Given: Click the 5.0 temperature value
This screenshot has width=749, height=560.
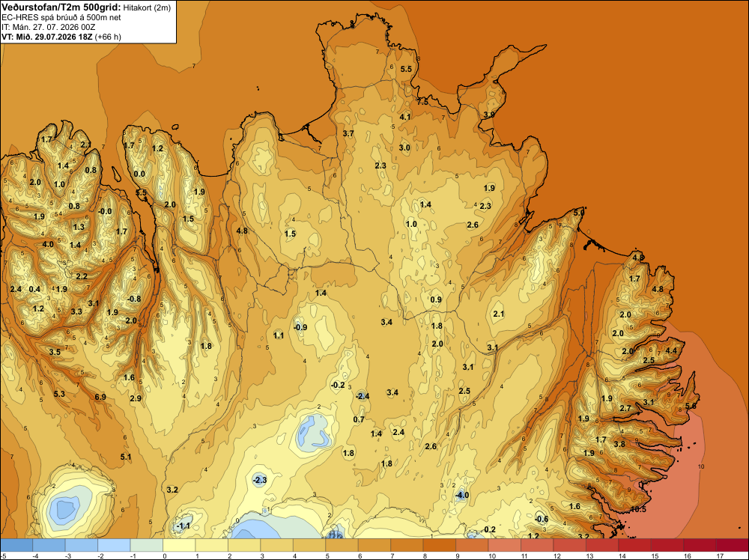Looking at the screenshot, I should click(578, 213).
